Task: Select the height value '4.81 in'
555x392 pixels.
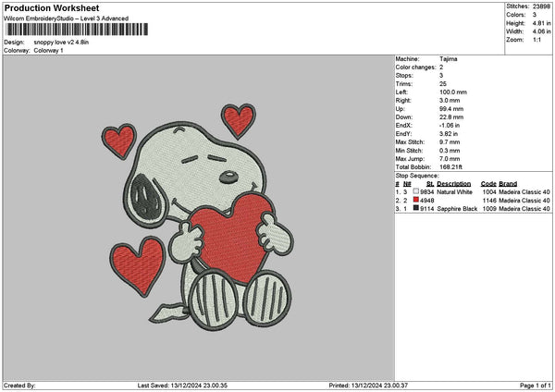Action: pos(541,23)
